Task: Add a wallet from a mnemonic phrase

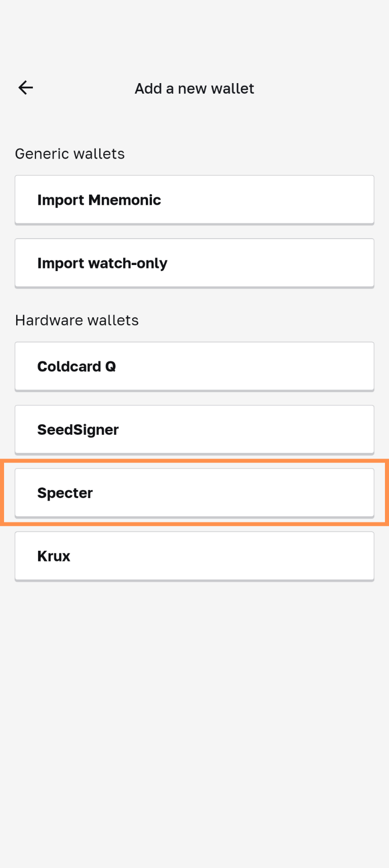Action: (x=194, y=200)
